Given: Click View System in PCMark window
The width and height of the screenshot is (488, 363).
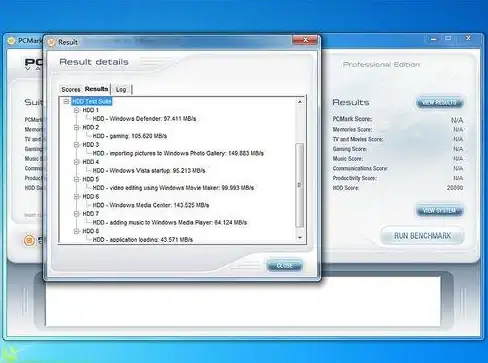Looking at the screenshot, I should point(439,211).
